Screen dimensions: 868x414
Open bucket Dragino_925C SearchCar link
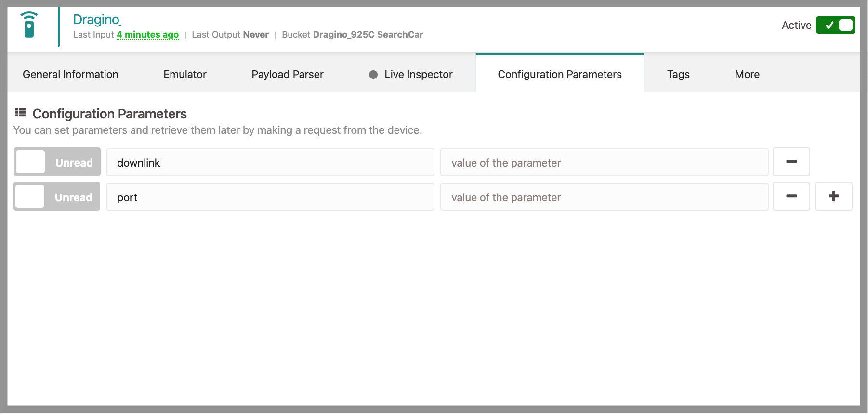pos(368,35)
